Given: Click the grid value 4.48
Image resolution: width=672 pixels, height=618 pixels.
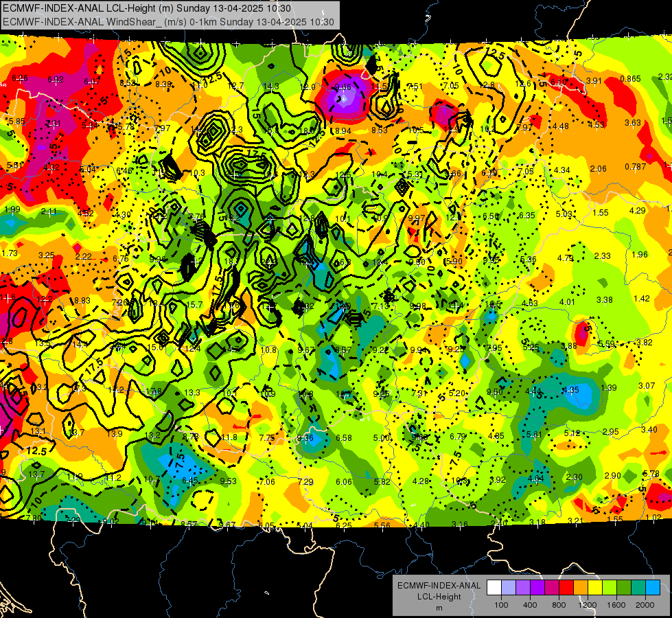Looking at the screenshot, I should [x=561, y=126].
